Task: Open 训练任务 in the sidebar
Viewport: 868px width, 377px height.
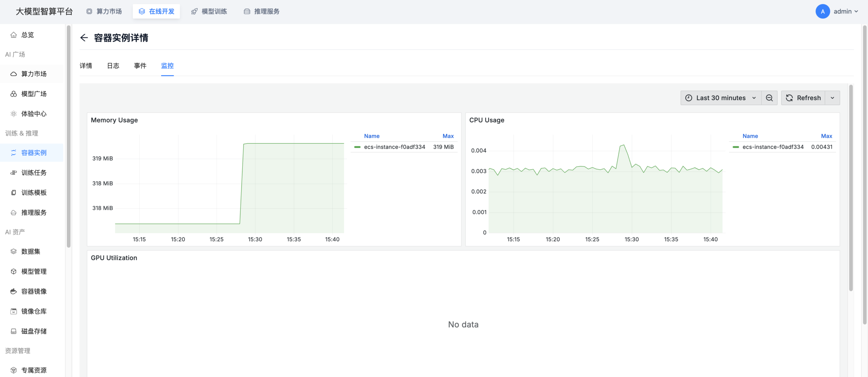Action: [x=34, y=173]
